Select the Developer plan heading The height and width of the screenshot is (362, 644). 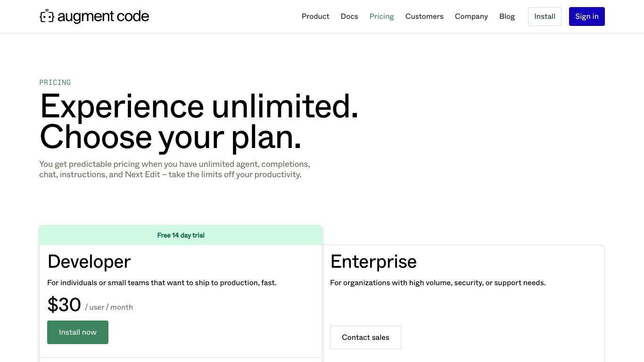coord(89,262)
